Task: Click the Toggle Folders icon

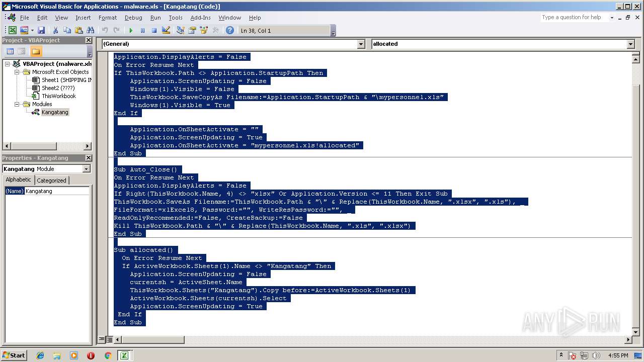Action: (36, 51)
